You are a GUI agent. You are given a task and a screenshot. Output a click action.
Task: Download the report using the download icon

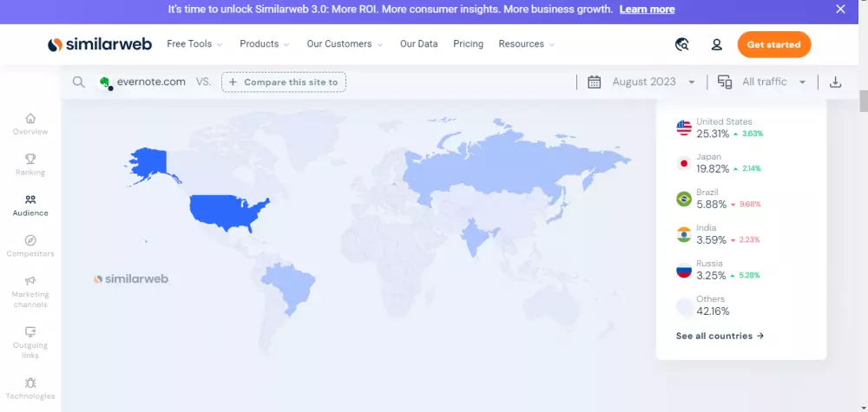point(835,82)
